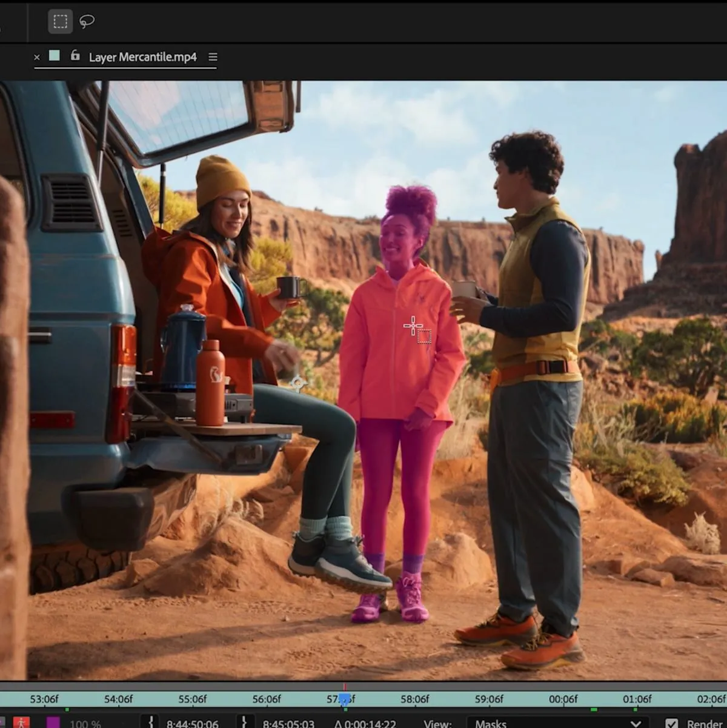The height and width of the screenshot is (728, 727).
Task: Click the blue playhead at 57:06f
Action: tap(344, 699)
